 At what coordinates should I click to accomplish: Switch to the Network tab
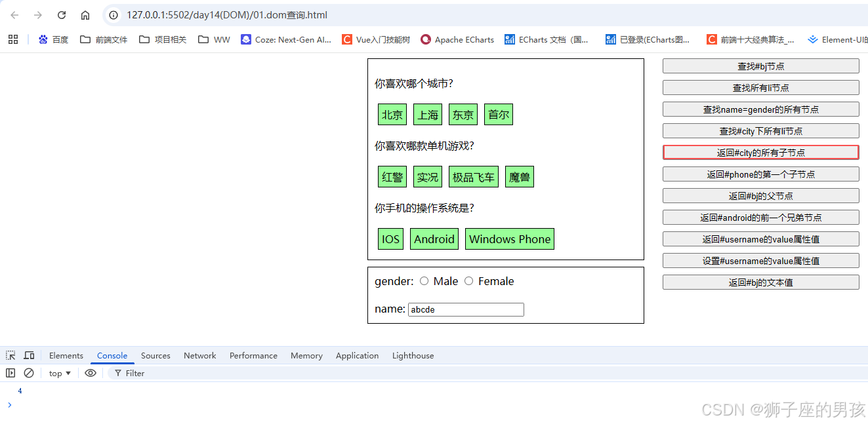[x=200, y=355]
